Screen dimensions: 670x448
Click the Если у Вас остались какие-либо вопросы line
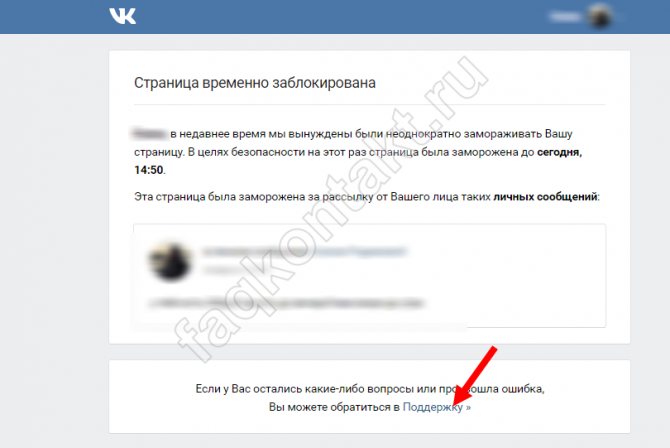click(370, 389)
